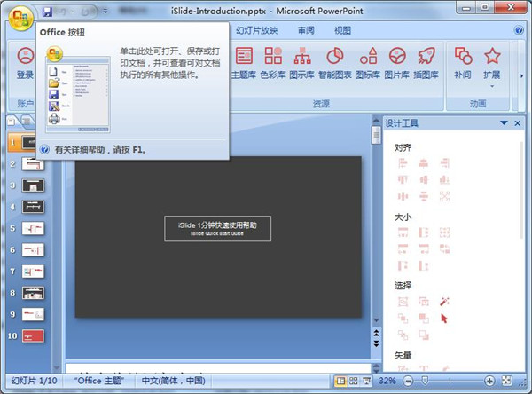Image resolution: width=532 pixels, height=394 pixels.
Task: Open the 色彩库 color library
Action: [273, 63]
